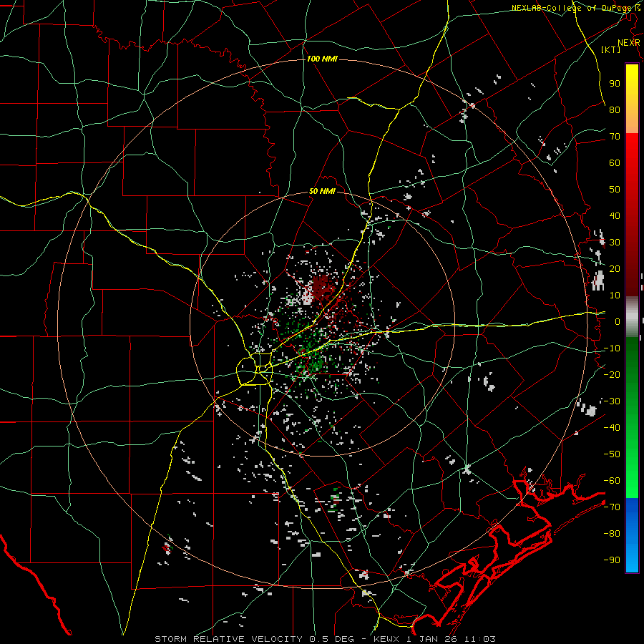
Task: Select the 40 value on velocity scale
Action: click(615, 215)
